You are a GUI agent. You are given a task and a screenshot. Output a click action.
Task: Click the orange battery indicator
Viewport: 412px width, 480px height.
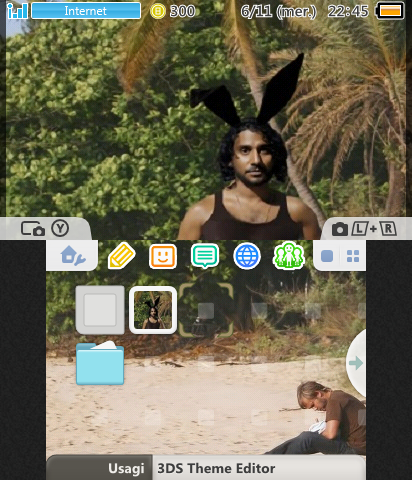[x=390, y=11]
